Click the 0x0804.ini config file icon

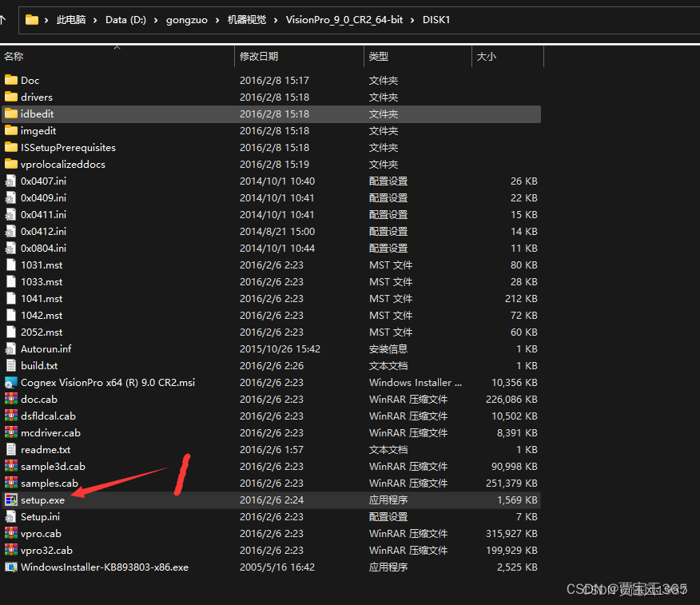pos(10,249)
